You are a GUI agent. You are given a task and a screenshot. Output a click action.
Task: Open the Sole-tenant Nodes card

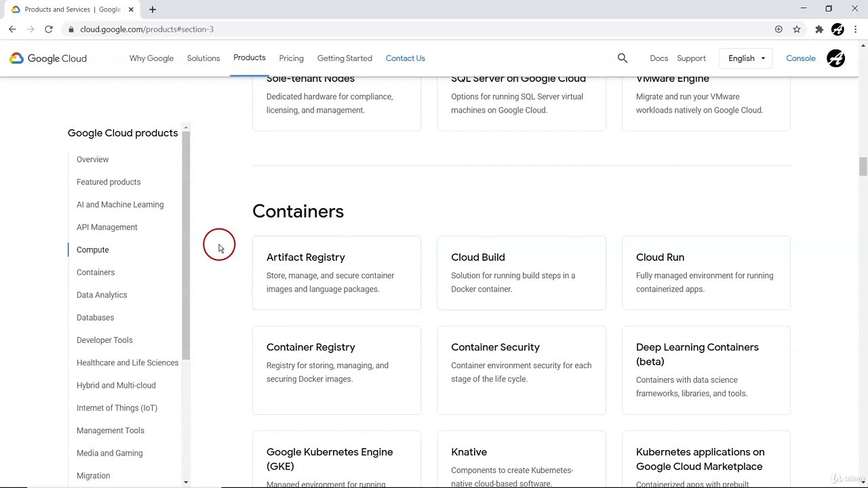336,103
